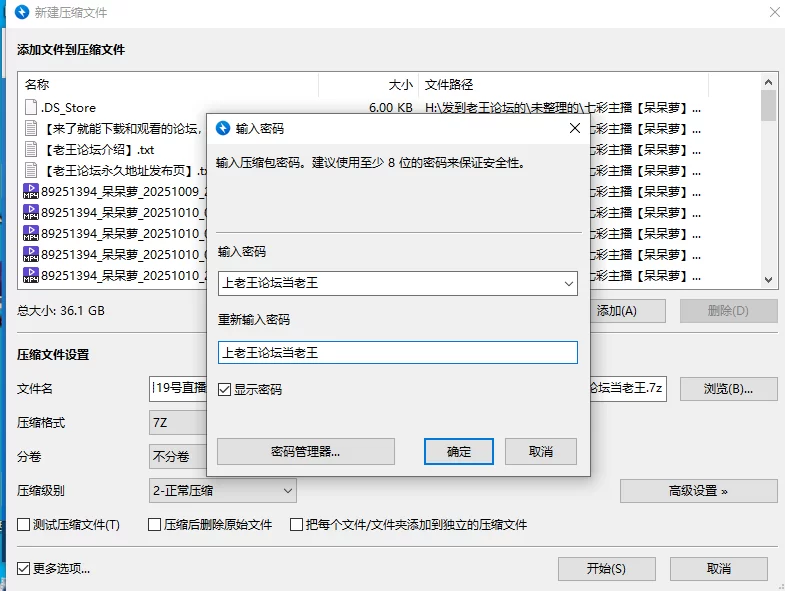Expand the 输入密码 dropdown arrow
Viewport: 785px width, 591px height.
pos(568,284)
